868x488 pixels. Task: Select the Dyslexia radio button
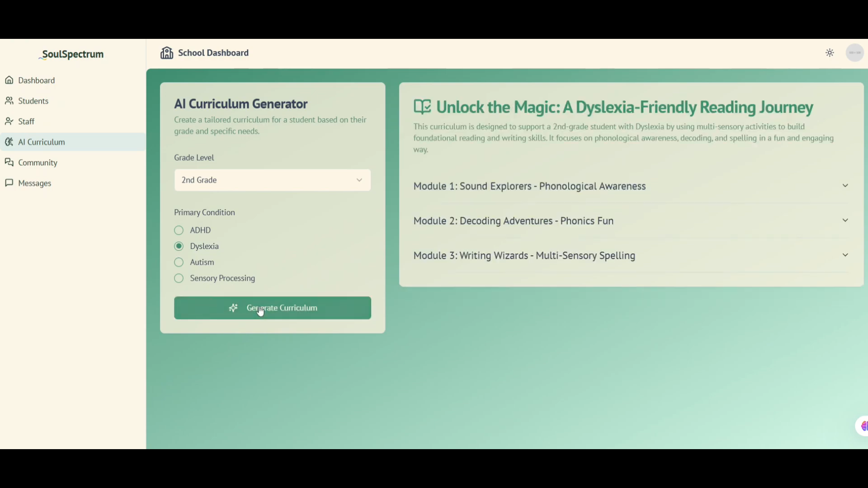point(179,246)
